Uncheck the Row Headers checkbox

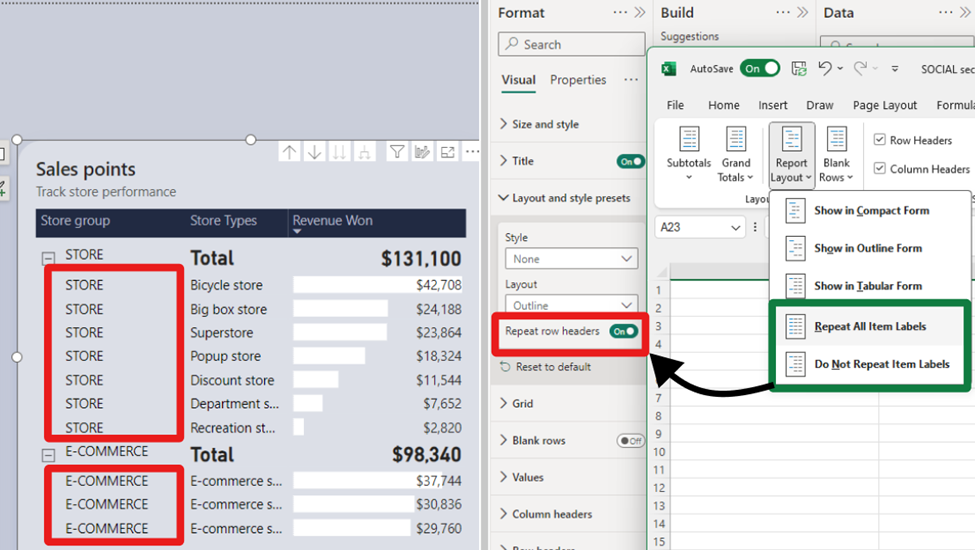click(880, 140)
